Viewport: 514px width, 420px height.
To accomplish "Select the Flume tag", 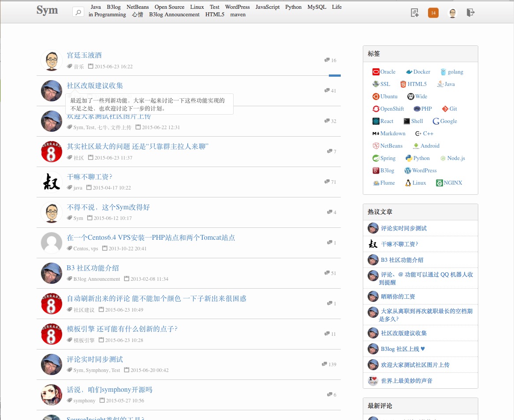I will point(384,183).
